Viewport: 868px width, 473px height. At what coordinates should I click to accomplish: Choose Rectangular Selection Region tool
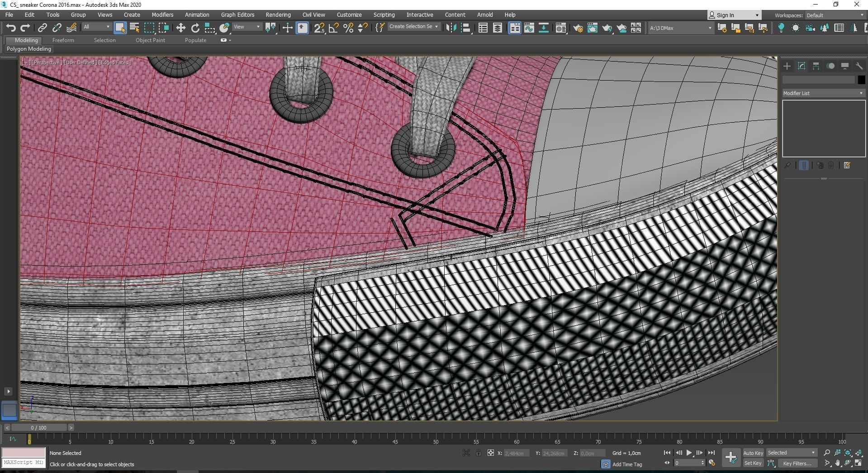(x=149, y=28)
